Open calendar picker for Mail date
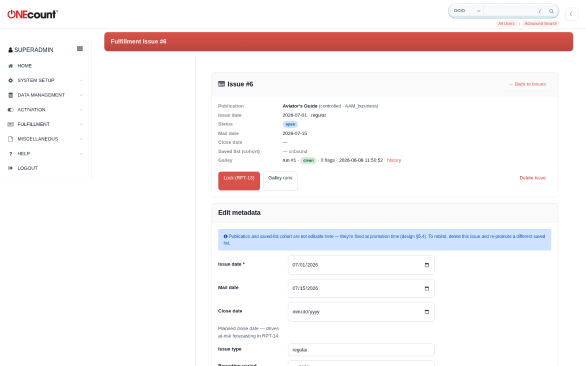 (x=426, y=289)
